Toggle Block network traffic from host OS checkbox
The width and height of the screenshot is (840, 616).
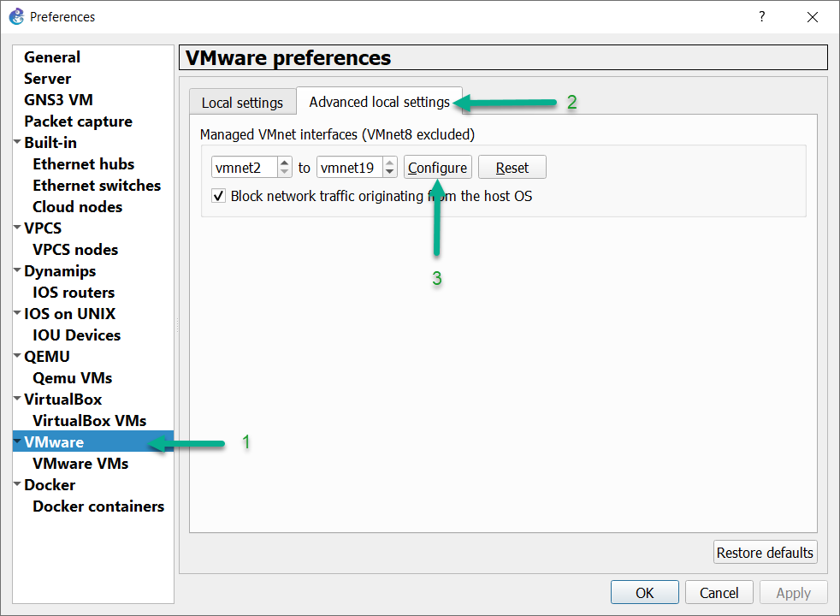[x=218, y=196]
